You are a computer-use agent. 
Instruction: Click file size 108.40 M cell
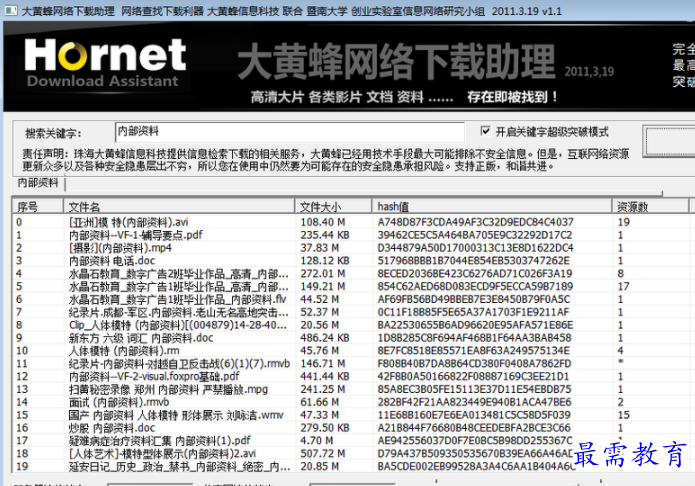click(322, 222)
